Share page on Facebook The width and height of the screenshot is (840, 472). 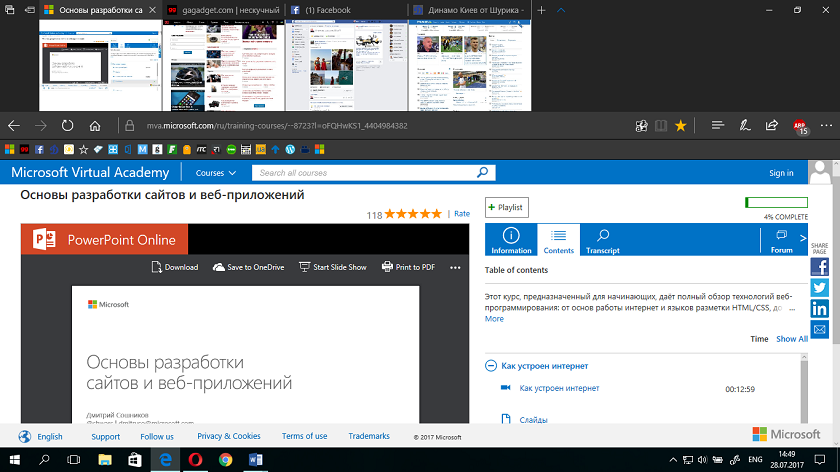click(819, 267)
